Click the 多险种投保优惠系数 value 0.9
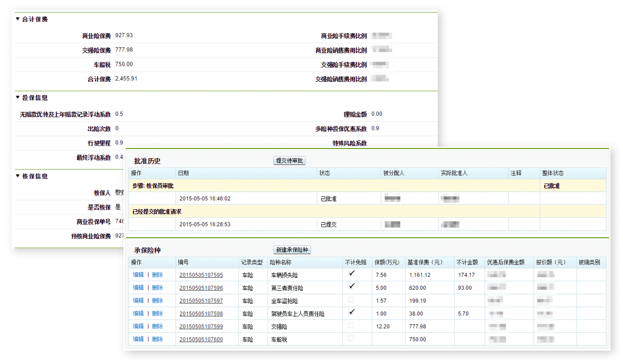This screenshot has height=364, width=623. pos(375,128)
